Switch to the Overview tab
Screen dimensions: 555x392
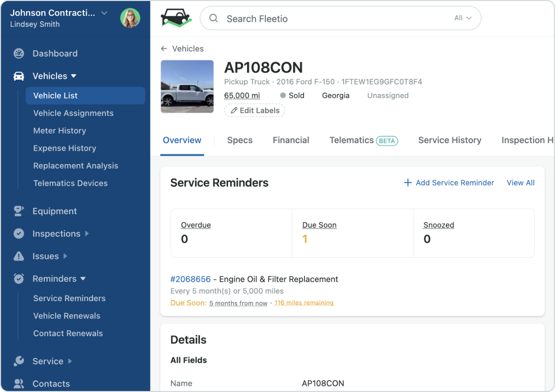click(x=182, y=140)
